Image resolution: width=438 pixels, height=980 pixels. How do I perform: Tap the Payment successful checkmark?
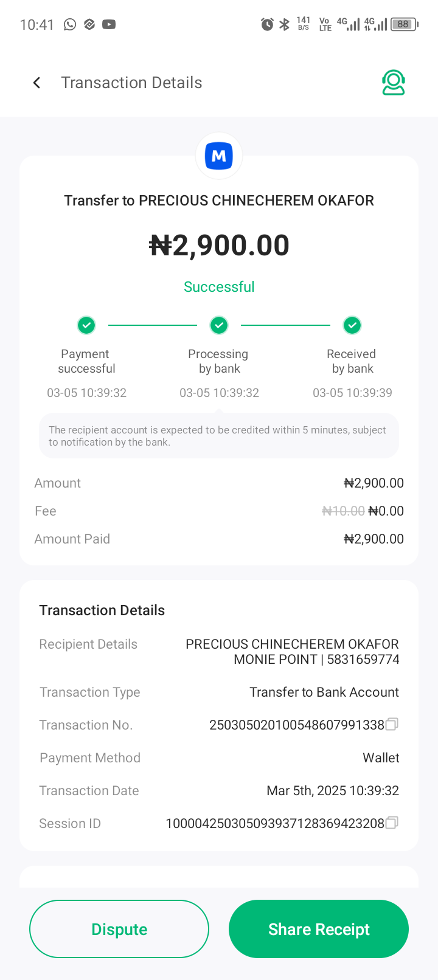coord(86,325)
